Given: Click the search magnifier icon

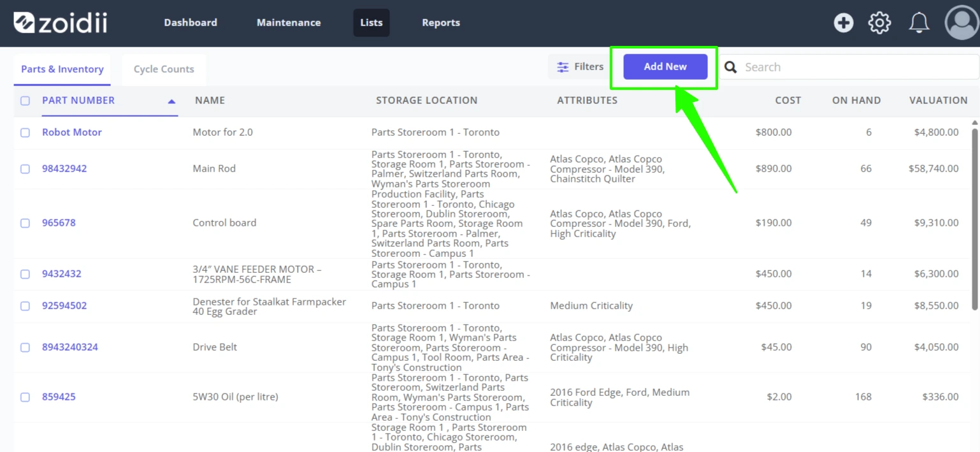Looking at the screenshot, I should pos(731,67).
